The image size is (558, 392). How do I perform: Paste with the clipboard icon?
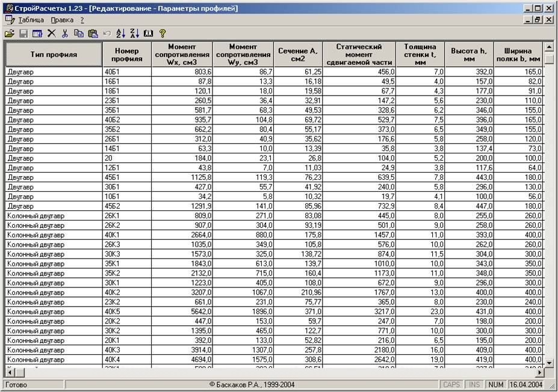[93, 34]
